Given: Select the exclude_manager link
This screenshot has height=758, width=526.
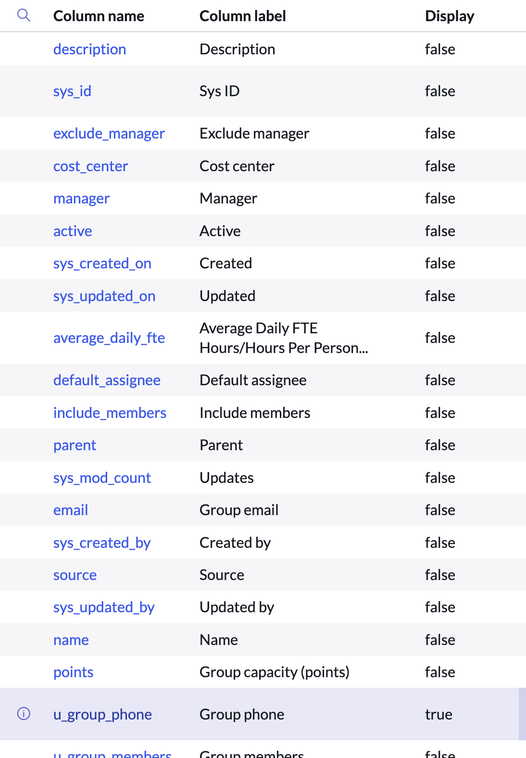Looking at the screenshot, I should (109, 133).
